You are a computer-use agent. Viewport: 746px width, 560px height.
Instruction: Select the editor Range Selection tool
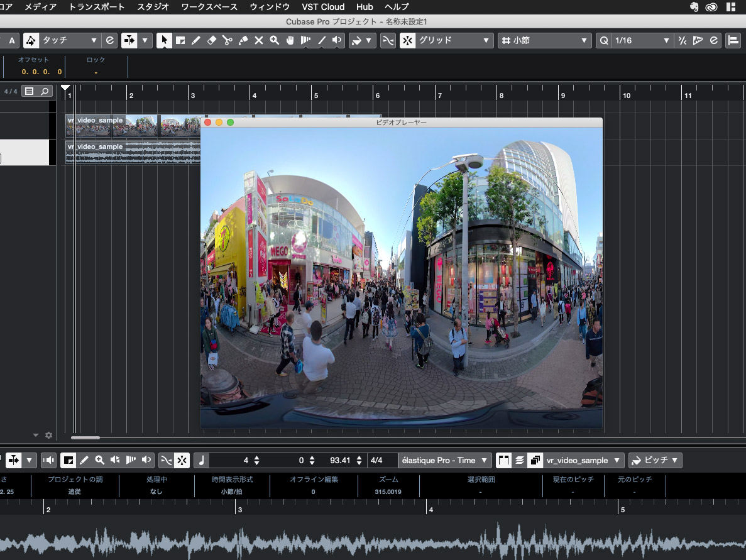68,460
